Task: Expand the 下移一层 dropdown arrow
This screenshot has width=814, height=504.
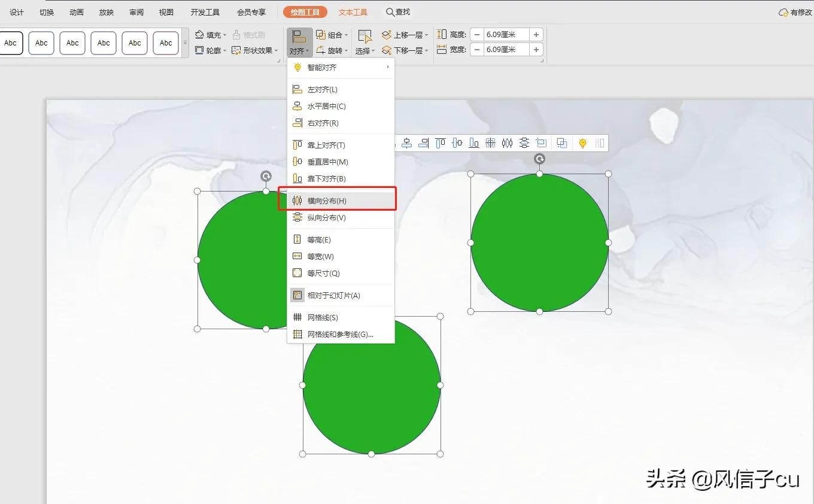Action: click(426, 51)
